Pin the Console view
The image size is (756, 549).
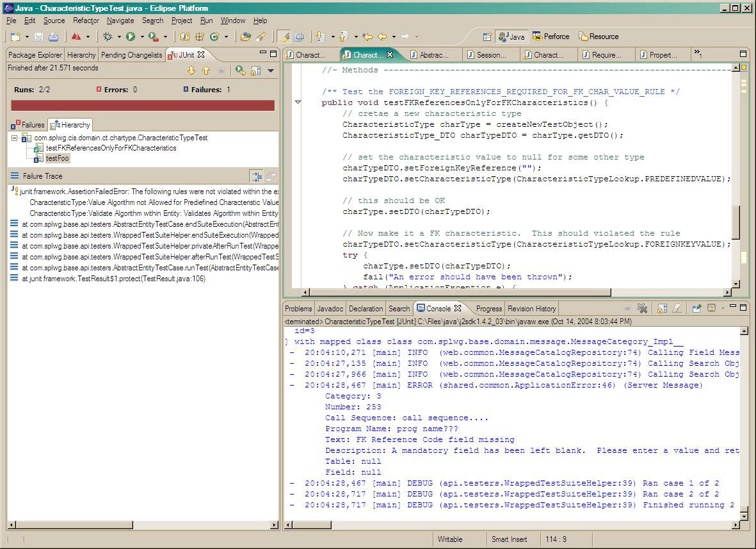pos(698,308)
